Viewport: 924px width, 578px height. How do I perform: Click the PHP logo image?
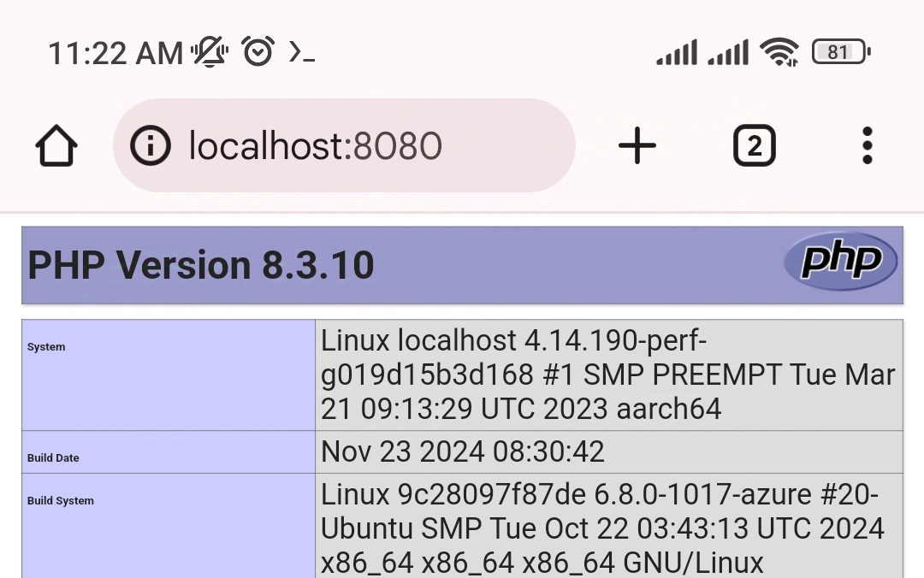click(x=839, y=262)
